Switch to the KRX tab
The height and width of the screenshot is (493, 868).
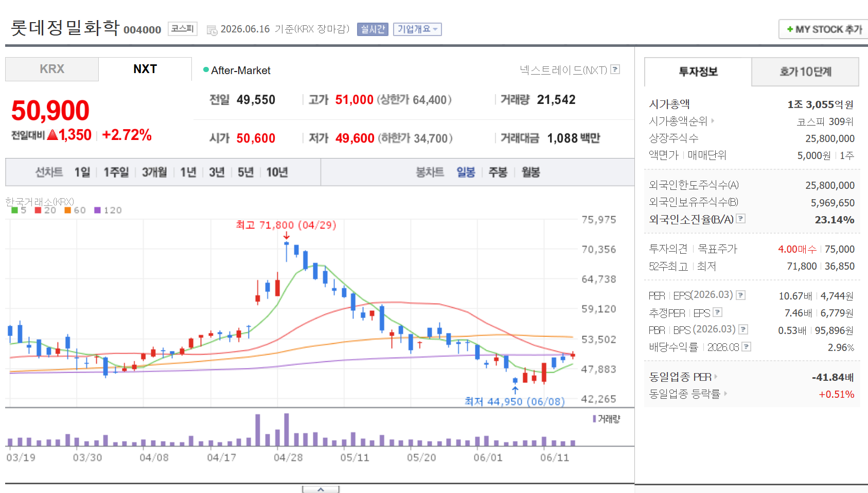click(x=52, y=69)
